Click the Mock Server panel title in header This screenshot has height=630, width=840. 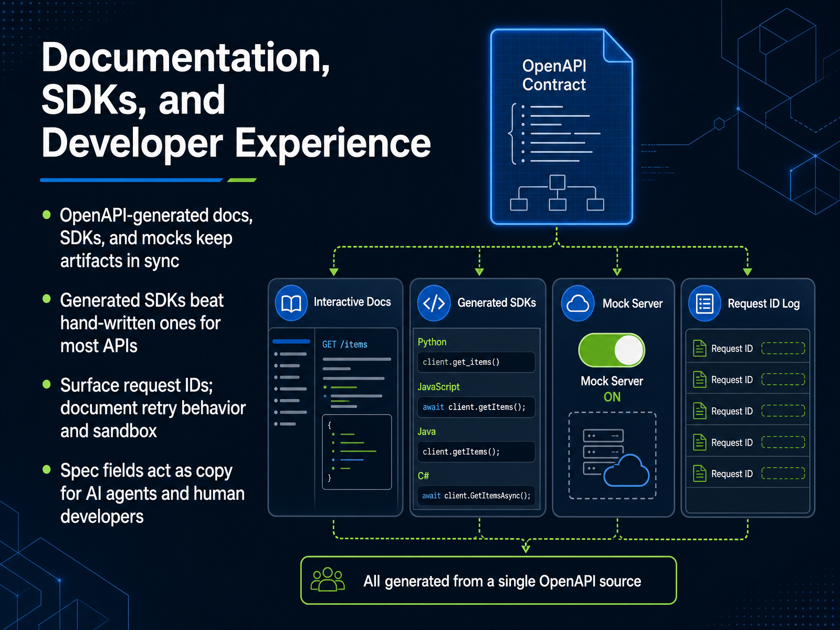point(633,303)
